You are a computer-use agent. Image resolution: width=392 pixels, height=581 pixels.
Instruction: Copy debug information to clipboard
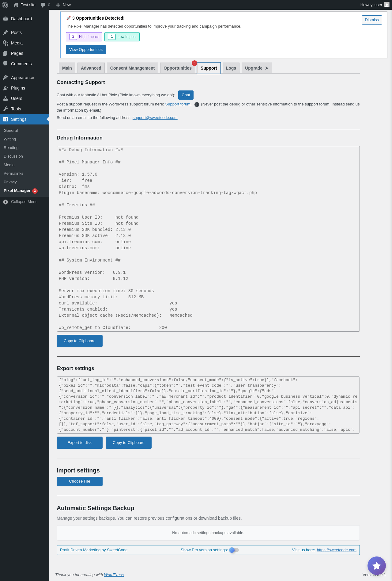pos(80,341)
